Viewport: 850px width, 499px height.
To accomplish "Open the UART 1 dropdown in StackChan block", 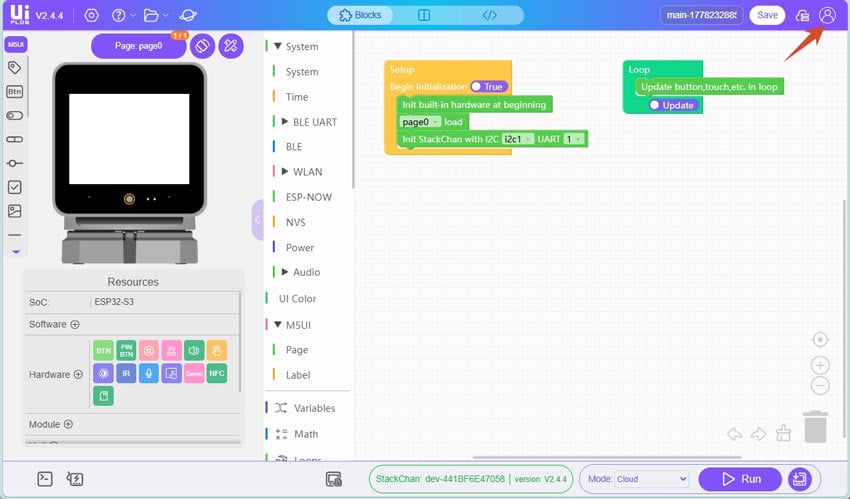I will [574, 139].
